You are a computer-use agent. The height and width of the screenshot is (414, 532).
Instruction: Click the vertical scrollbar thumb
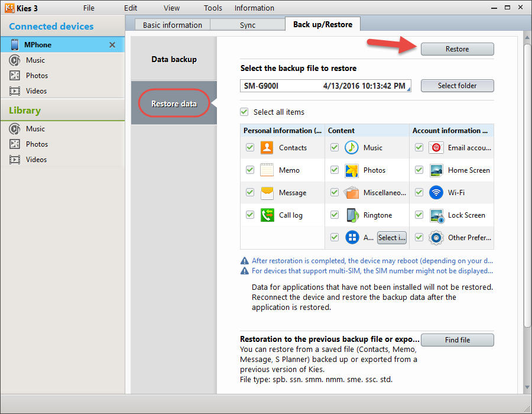pos(527,185)
